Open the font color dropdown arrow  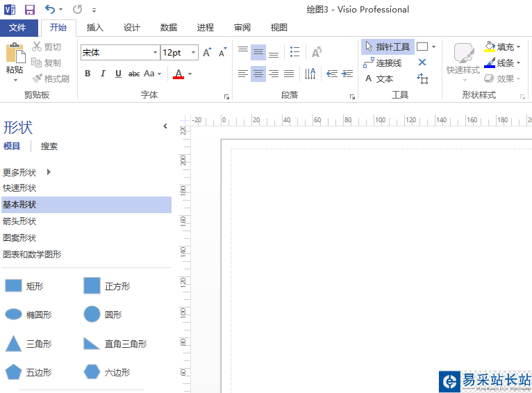tap(190, 74)
